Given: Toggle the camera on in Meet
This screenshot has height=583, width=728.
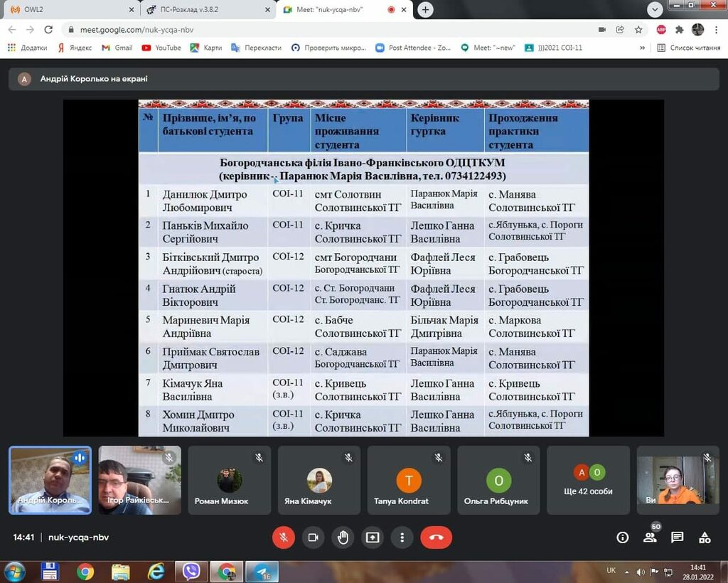Looking at the screenshot, I should coord(313,537).
